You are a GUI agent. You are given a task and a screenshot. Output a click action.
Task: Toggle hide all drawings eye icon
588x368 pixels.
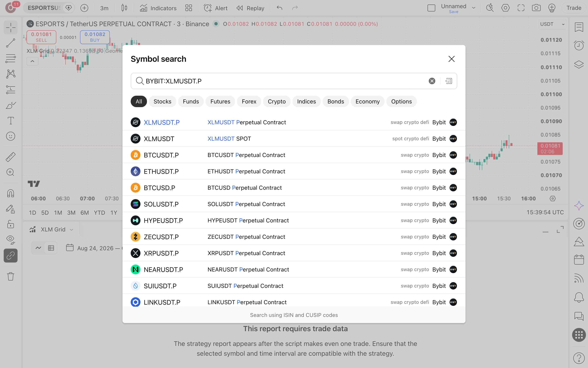(10, 240)
